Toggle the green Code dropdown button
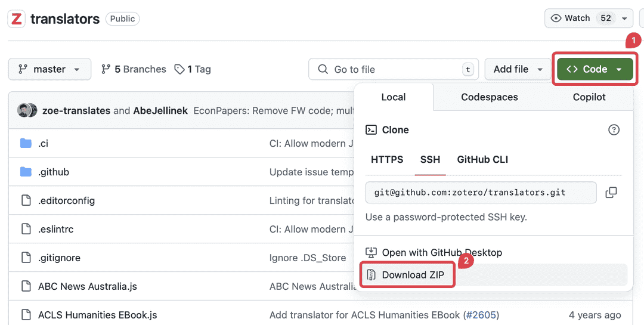 click(594, 69)
